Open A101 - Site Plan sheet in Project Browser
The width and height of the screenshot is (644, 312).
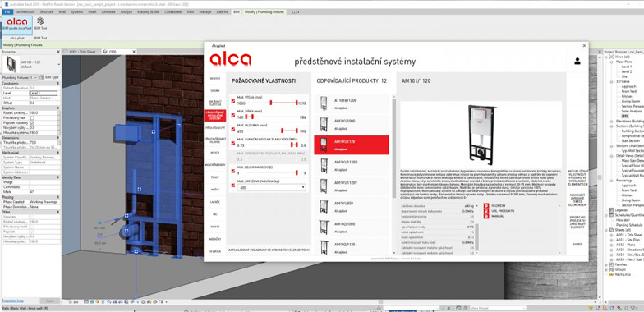pos(628,240)
